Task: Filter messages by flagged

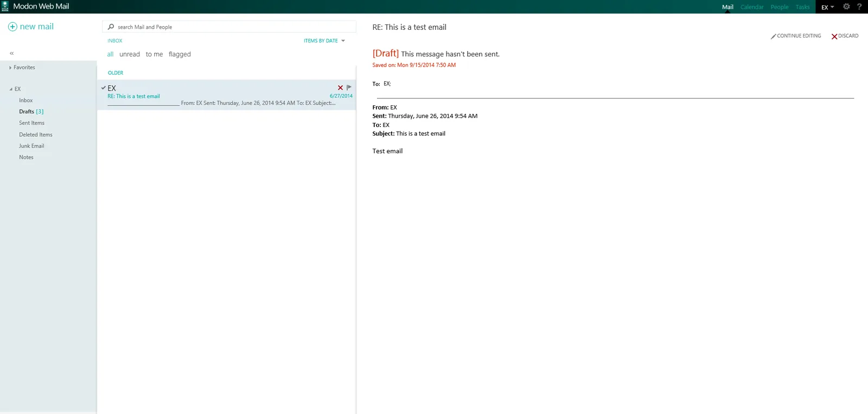Action: [180, 54]
